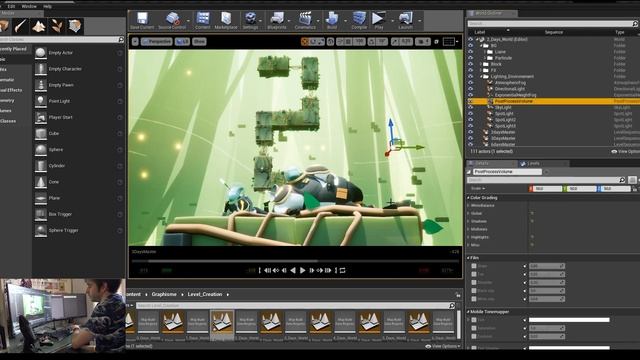Screen dimensions: 640x360
Task: Open the Play options dropdown arrow
Action: coord(392,20)
